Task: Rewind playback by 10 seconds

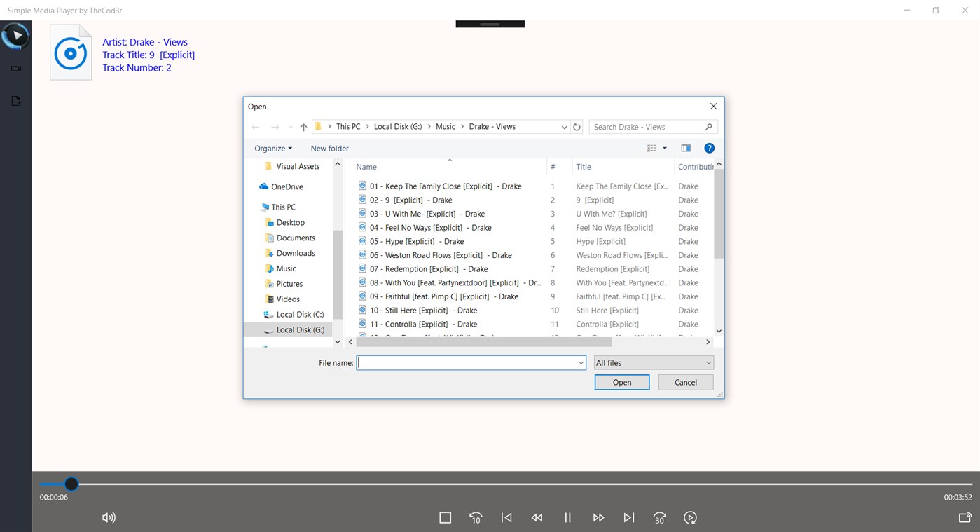Action: (476, 517)
